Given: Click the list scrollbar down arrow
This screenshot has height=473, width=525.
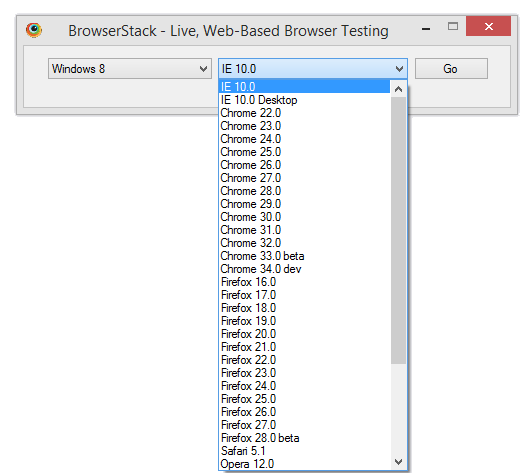Looking at the screenshot, I should tap(398, 462).
